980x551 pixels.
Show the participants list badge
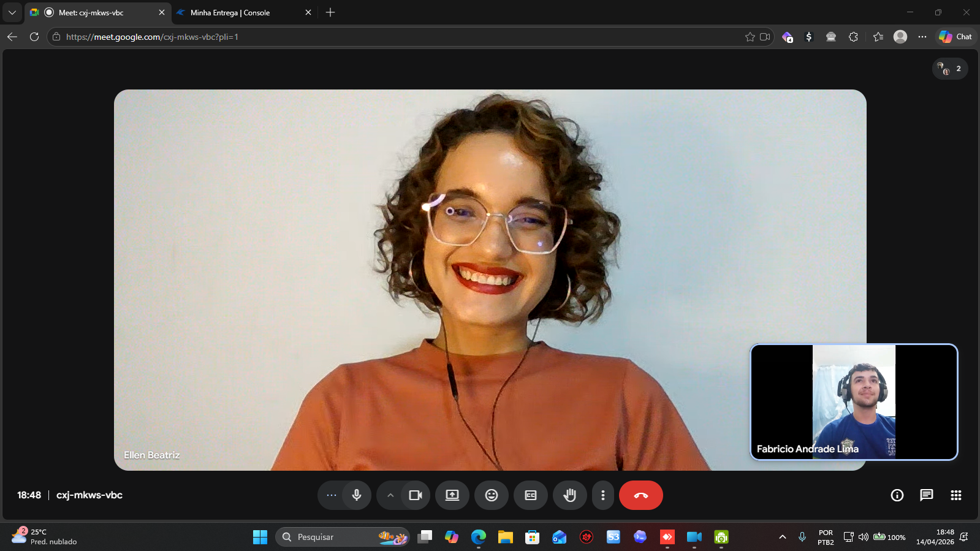tap(950, 69)
